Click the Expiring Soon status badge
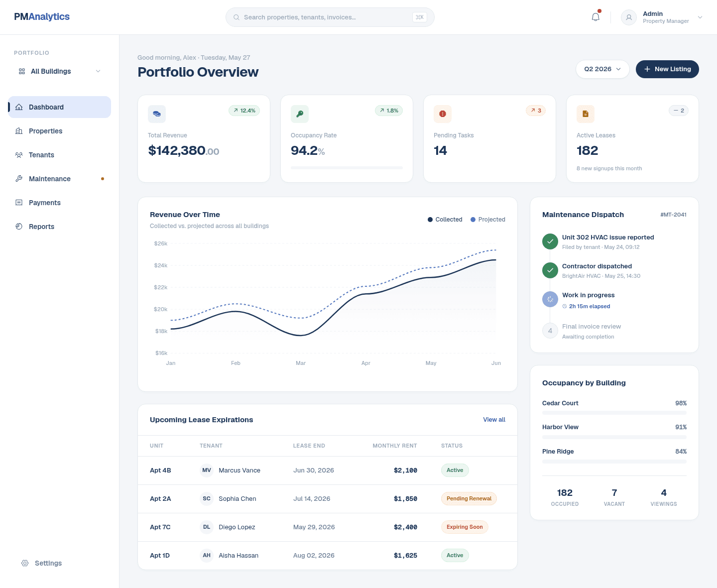Image resolution: width=717 pixels, height=588 pixels. pos(465,527)
